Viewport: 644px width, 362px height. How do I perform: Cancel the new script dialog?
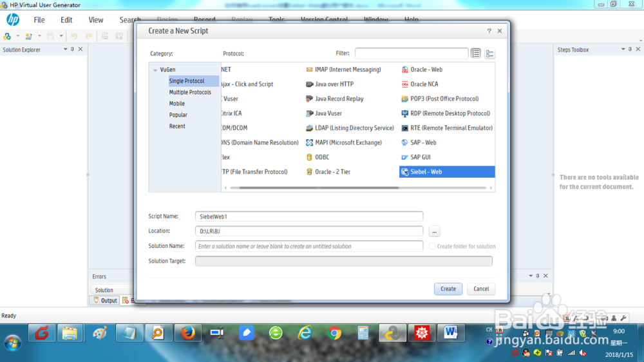click(481, 289)
